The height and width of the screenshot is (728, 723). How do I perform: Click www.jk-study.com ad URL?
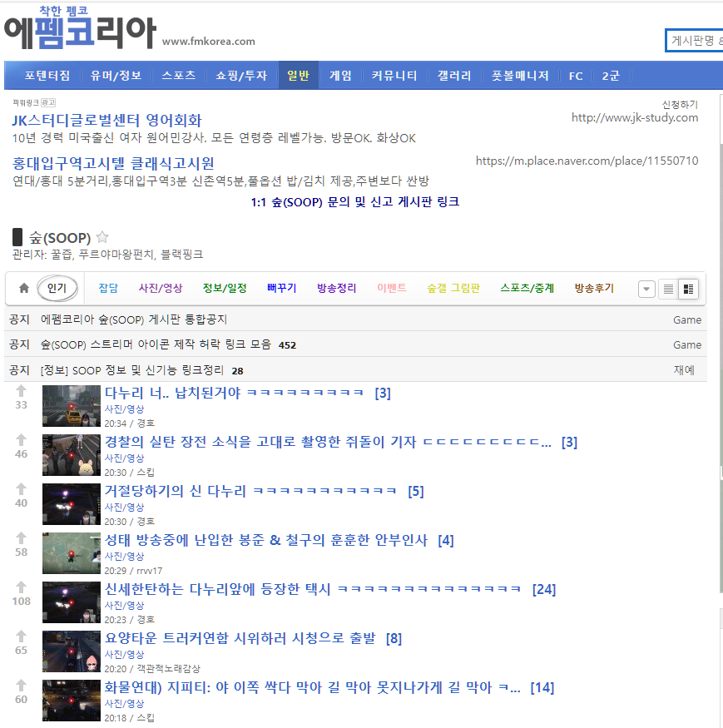click(x=635, y=118)
